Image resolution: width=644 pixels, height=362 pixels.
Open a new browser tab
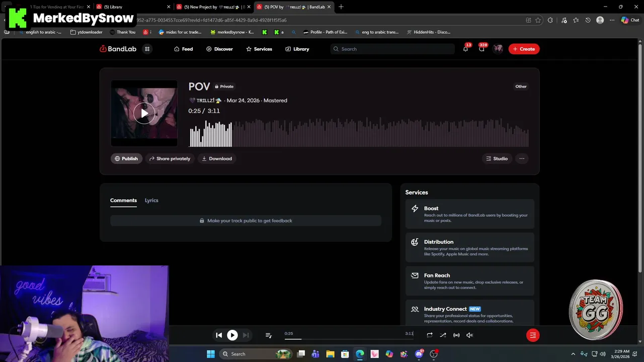click(341, 7)
